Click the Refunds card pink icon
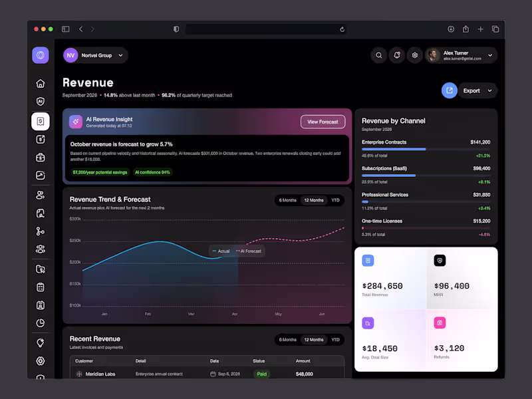Viewport: 532px width, 399px height. [x=440, y=323]
